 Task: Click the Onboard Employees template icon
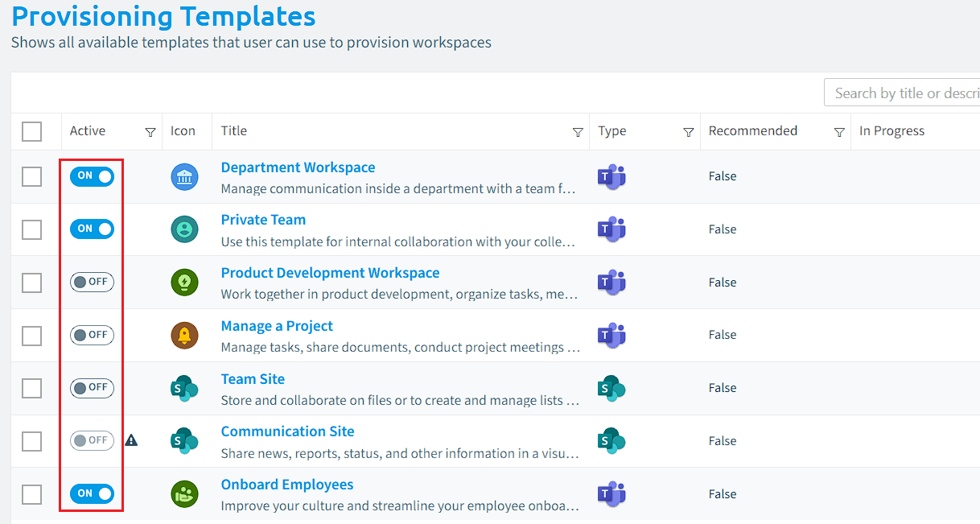185,493
